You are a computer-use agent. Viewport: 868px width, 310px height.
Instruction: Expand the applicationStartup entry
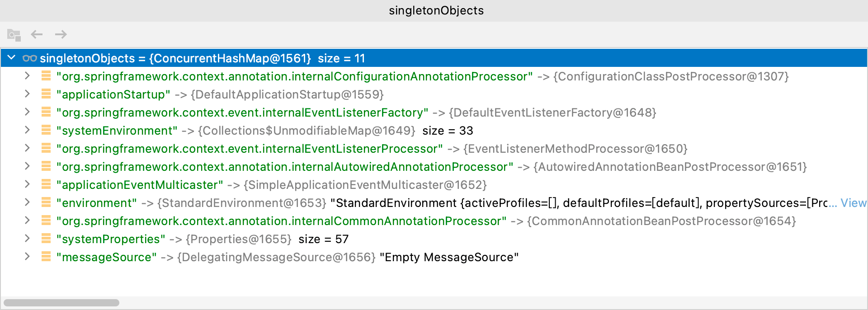click(27, 94)
